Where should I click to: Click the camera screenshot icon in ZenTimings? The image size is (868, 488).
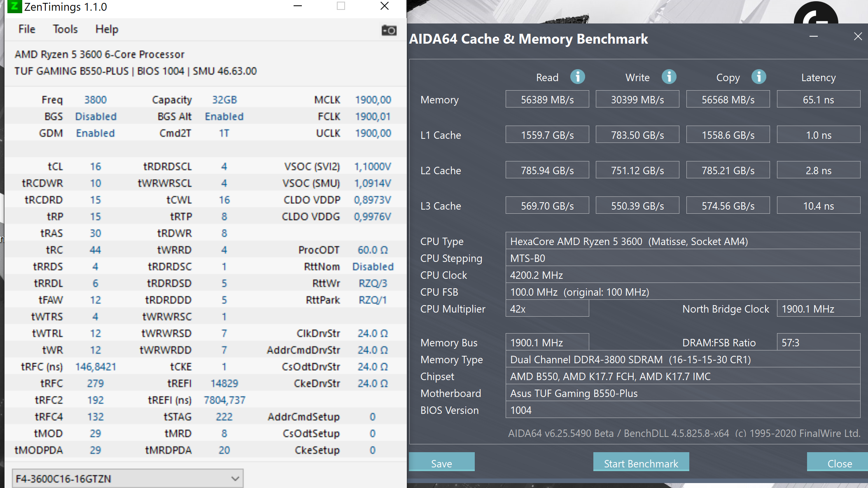click(389, 30)
